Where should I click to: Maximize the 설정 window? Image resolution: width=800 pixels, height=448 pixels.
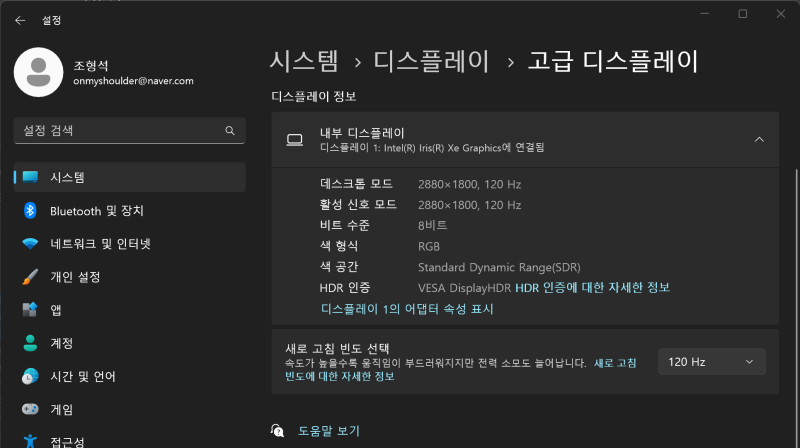tap(743, 14)
